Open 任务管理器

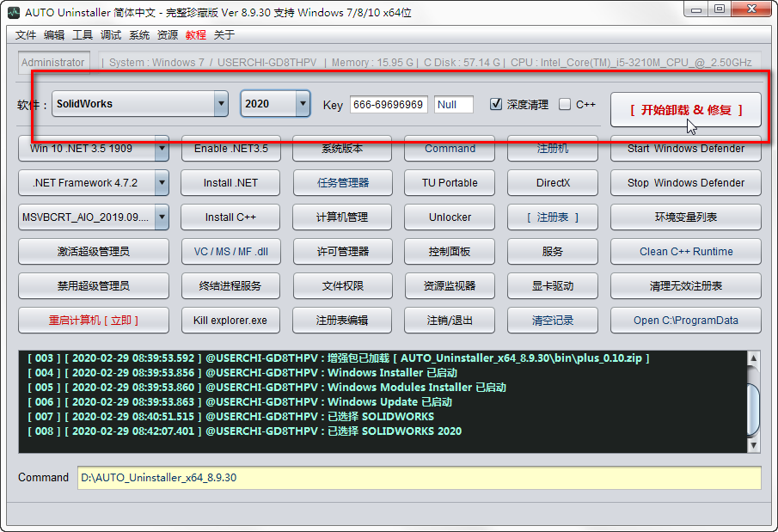pos(342,182)
